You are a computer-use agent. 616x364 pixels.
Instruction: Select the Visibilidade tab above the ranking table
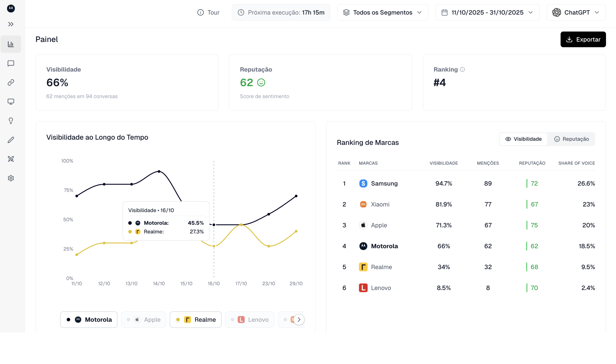pos(523,139)
